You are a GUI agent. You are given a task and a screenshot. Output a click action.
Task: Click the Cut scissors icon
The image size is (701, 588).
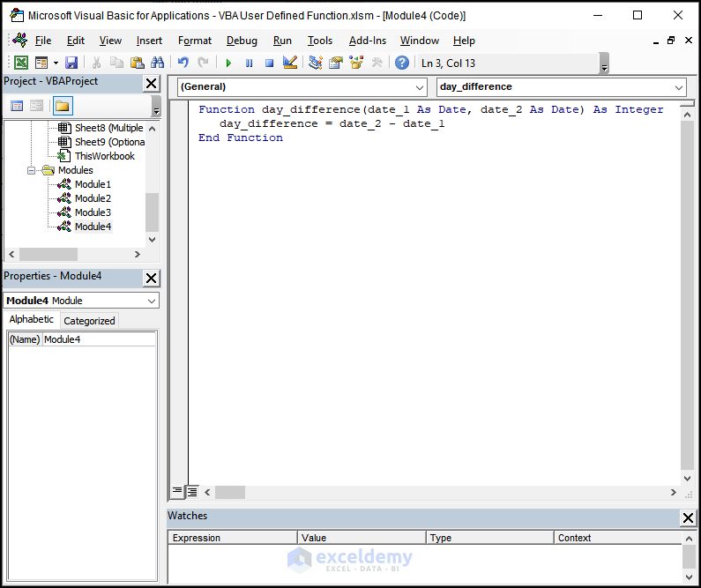96,63
